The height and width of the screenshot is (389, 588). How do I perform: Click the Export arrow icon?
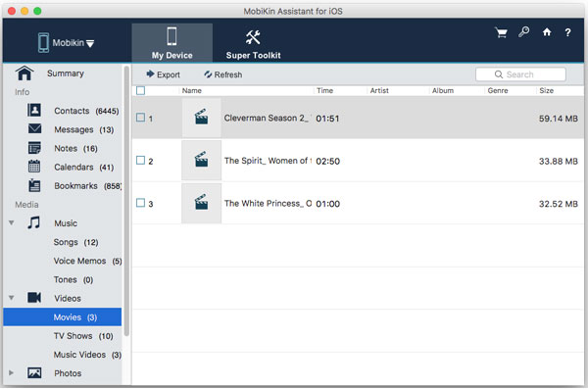(150, 73)
